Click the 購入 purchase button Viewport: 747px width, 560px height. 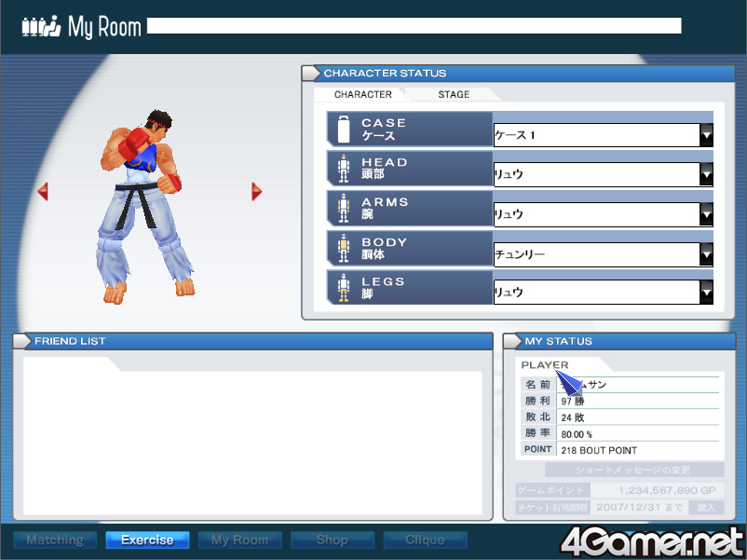click(x=706, y=508)
